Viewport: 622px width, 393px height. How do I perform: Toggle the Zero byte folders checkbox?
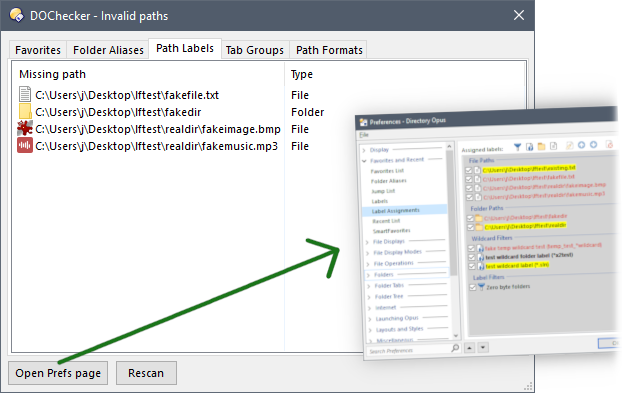point(472,288)
